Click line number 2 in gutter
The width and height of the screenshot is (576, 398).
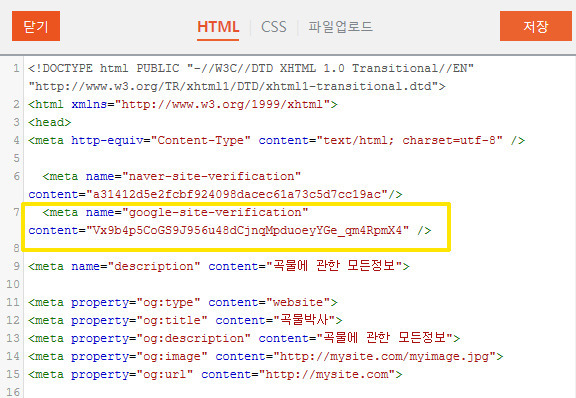click(17, 104)
